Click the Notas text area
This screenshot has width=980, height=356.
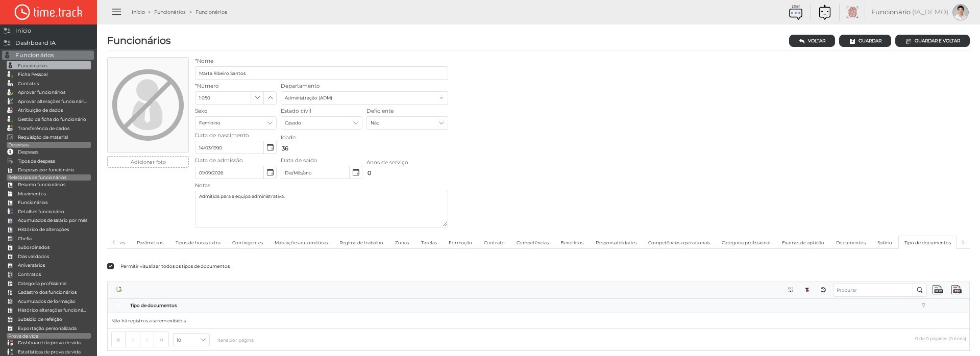coord(322,209)
